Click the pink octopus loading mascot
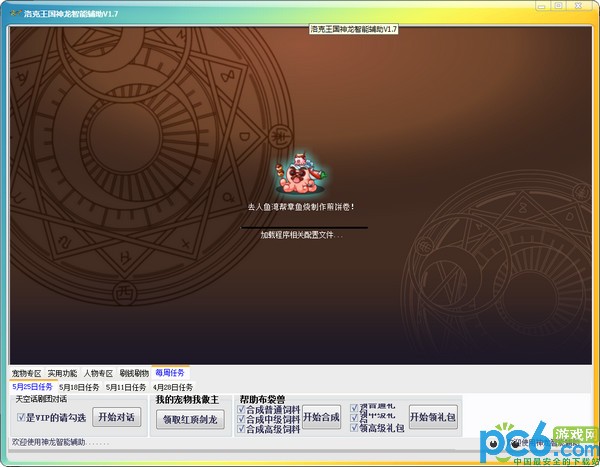Image resolution: width=600 pixels, height=467 pixels. [300, 173]
